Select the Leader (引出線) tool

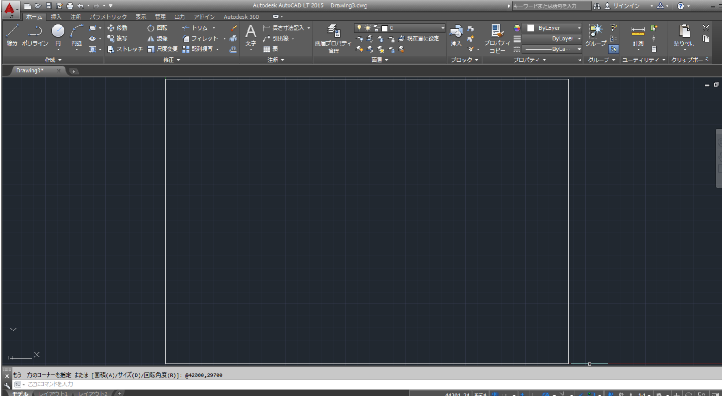(276, 39)
